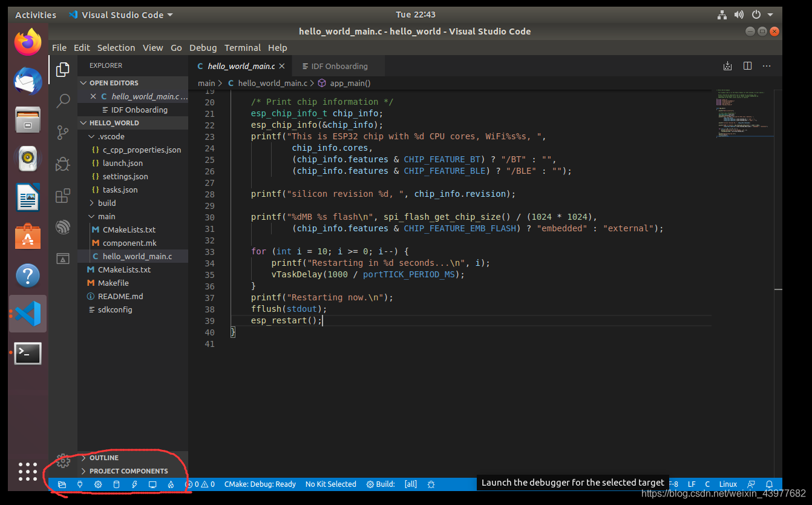This screenshot has width=812, height=505.
Task: Expand the PROJECT COMPONENTS section
Action: click(x=133, y=471)
